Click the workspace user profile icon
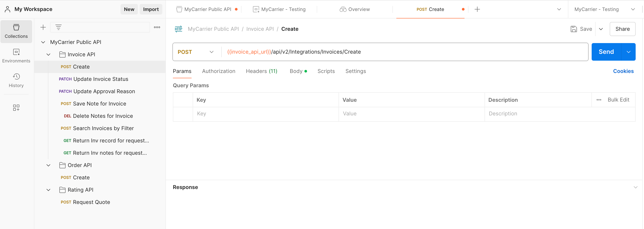Image resolution: width=644 pixels, height=229 pixels. click(x=7, y=9)
